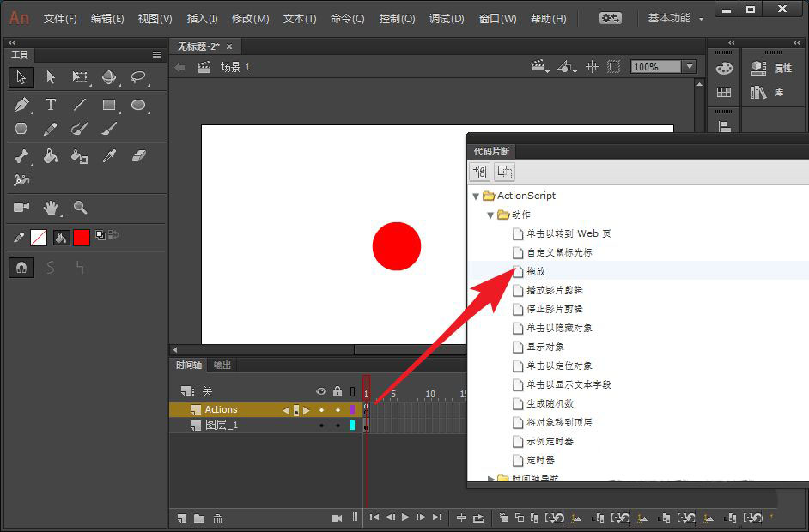Toggle snap to objects magnet option

[21, 268]
